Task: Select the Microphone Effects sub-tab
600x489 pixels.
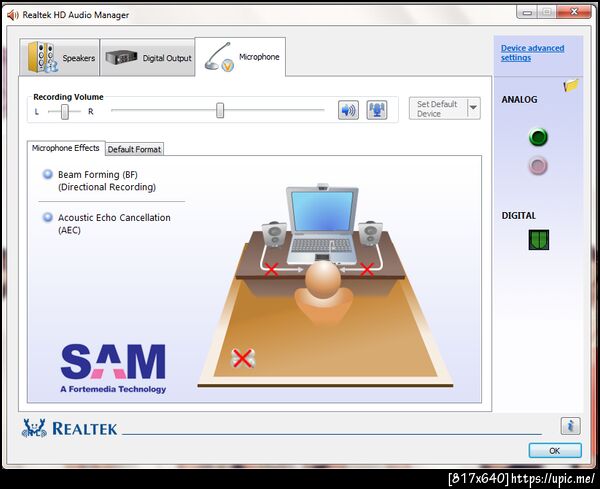Action: [66, 148]
